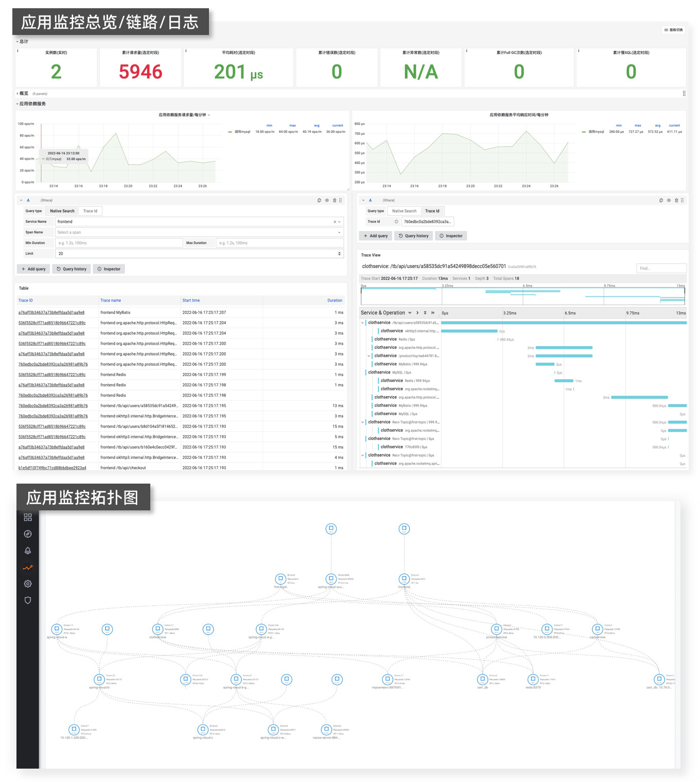Sort table by Start time column
Image resolution: width=700 pixels, height=782 pixels.
[191, 300]
